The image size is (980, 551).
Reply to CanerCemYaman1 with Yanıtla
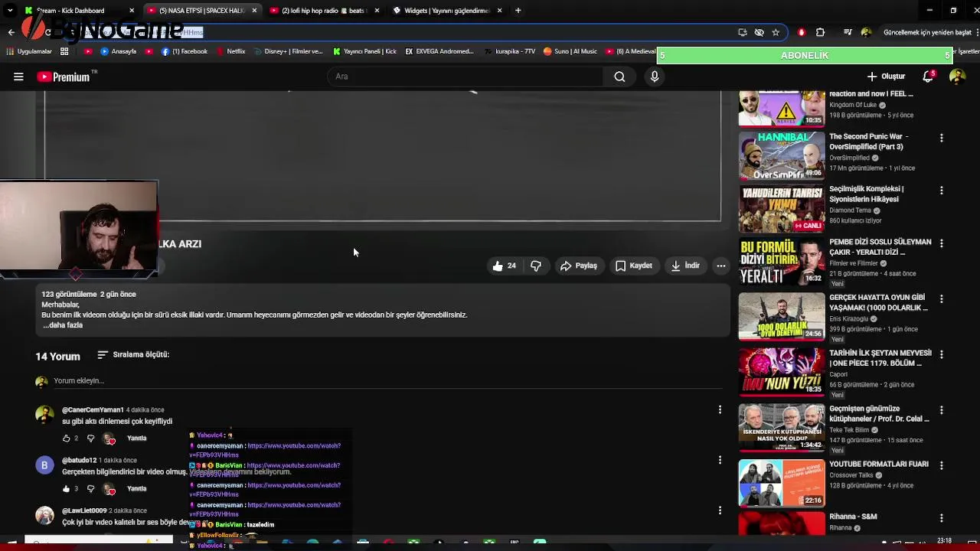[136, 439]
